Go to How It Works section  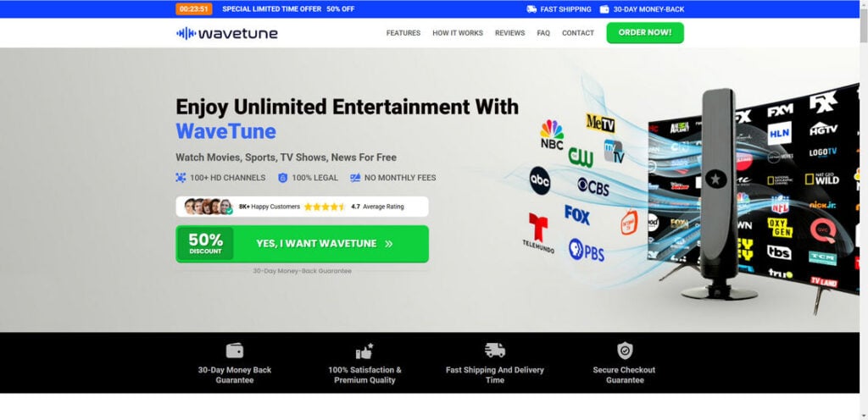coord(457,33)
